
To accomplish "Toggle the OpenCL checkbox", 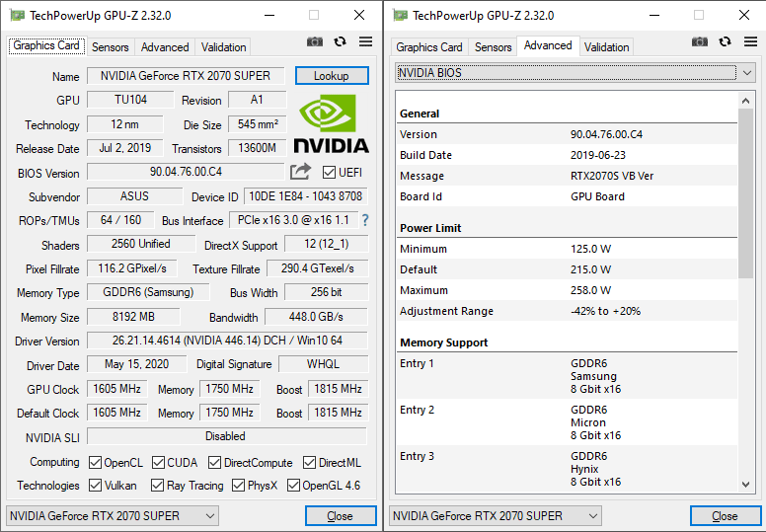I will pos(95,462).
